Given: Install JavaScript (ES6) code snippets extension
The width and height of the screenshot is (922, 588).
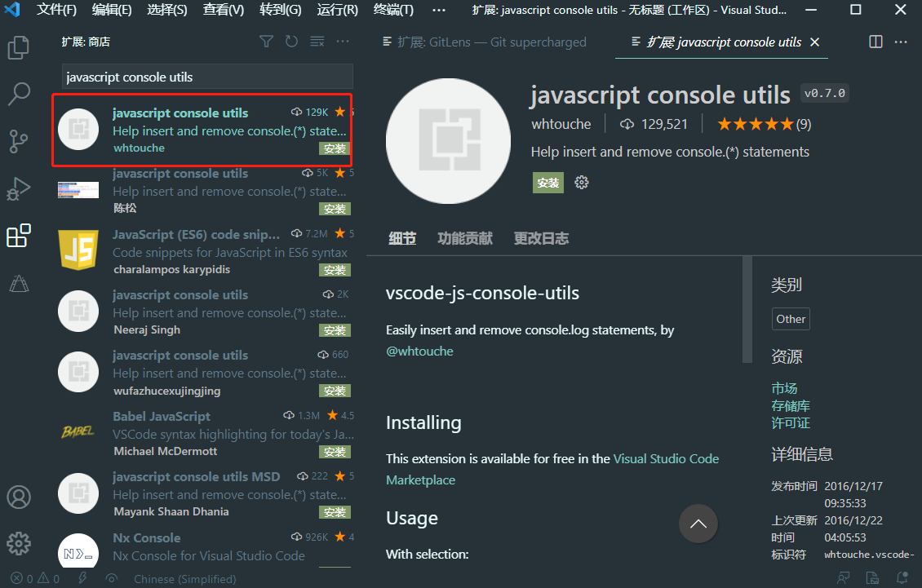Looking at the screenshot, I should pos(335,270).
